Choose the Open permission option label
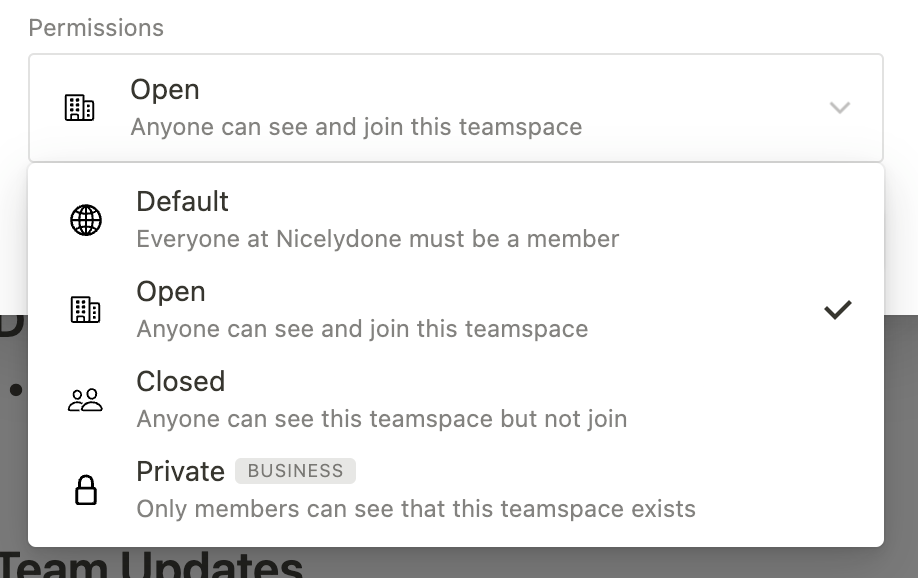Image resolution: width=918 pixels, height=578 pixels. (x=171, y=292)
